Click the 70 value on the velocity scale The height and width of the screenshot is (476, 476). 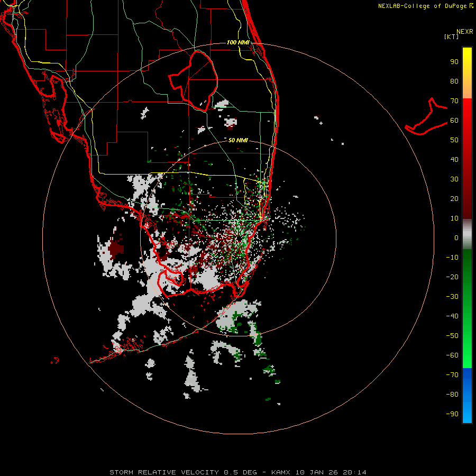(454, 101)
